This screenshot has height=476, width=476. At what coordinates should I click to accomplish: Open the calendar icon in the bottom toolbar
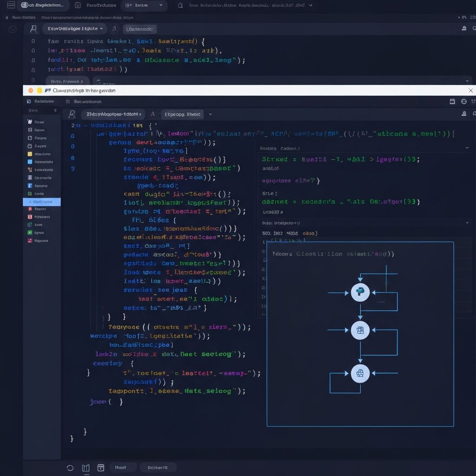click(x=101, y=468)
